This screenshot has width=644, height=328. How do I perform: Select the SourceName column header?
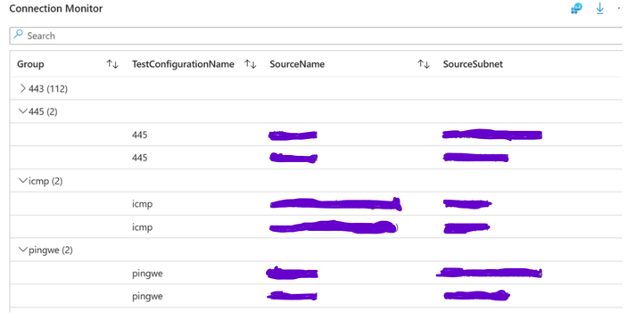coord(297,64)
